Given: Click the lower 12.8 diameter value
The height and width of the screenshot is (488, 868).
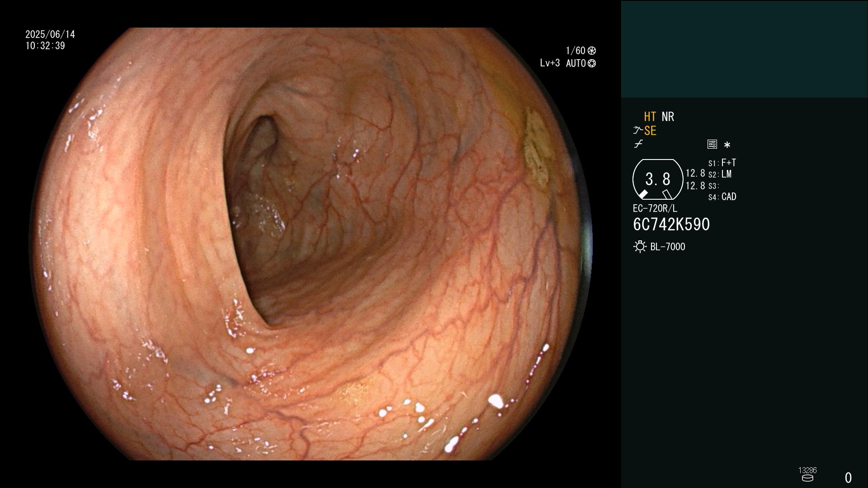Looking at the screenshot, I should 695,186.
